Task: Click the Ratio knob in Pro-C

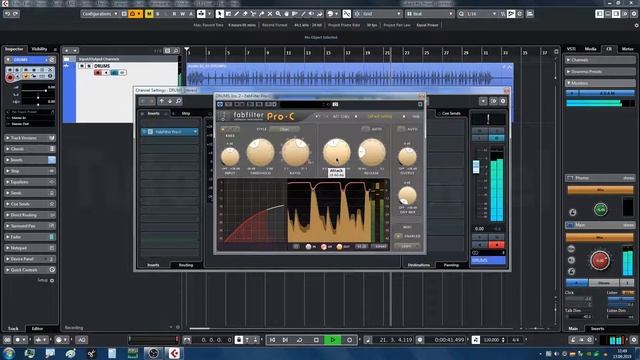Action: (x=296, y=153)
